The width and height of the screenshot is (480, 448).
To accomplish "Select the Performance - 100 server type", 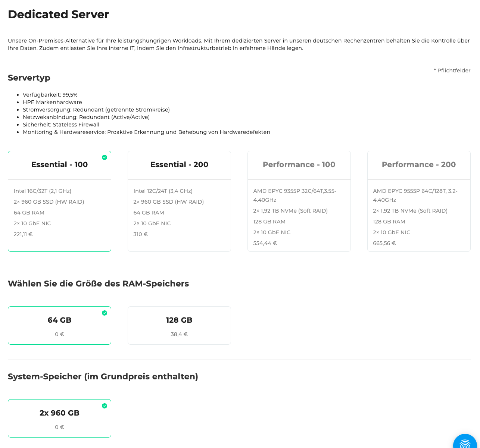I will [299, 201].
